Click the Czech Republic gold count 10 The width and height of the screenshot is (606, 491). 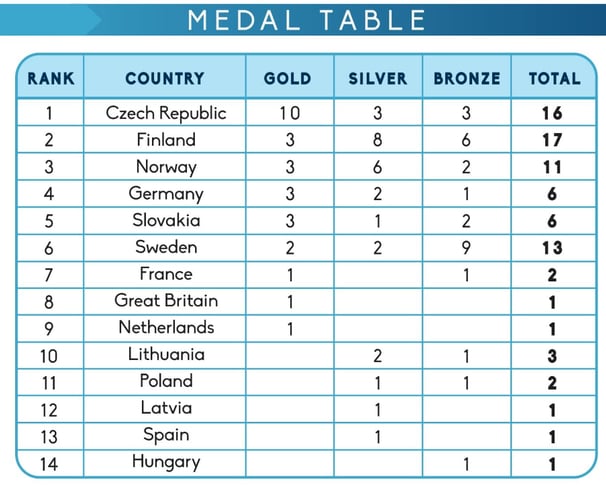click(289, 113)
